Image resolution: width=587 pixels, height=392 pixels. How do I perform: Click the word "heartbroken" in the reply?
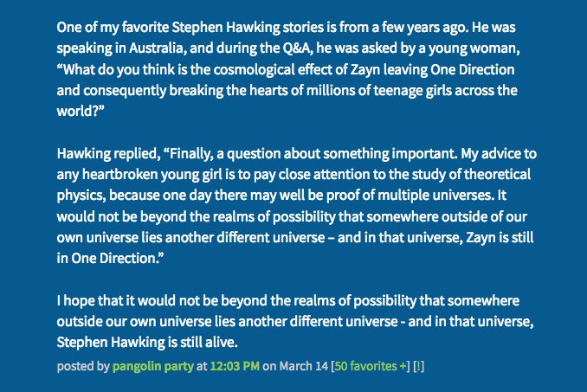coord(119,175)
